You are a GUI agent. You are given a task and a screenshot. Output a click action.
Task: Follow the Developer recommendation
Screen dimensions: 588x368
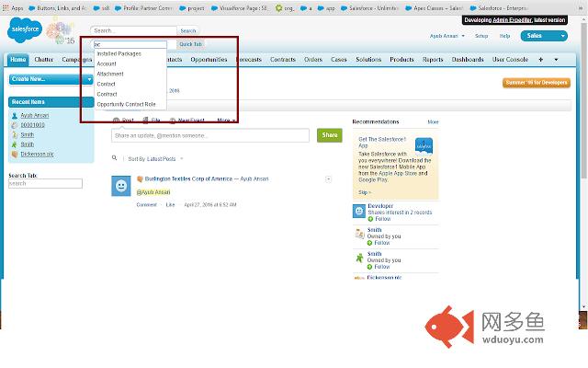(x=382, y=219)
